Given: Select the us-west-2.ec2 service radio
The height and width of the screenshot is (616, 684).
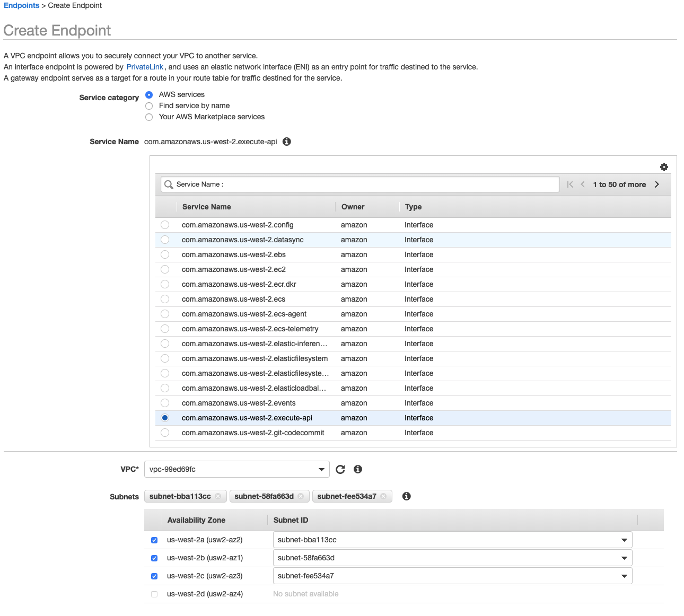Looking at the screenshot, I should [165, 269].
